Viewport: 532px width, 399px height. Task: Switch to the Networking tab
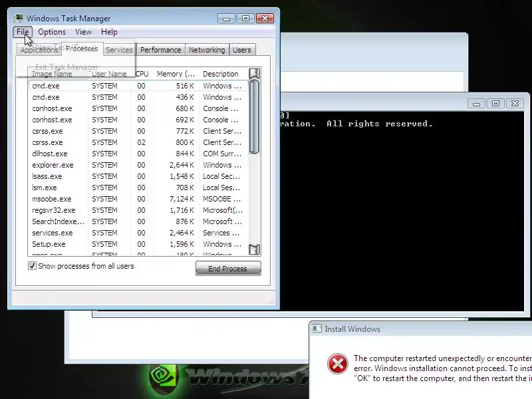click(x=207, y=50)
